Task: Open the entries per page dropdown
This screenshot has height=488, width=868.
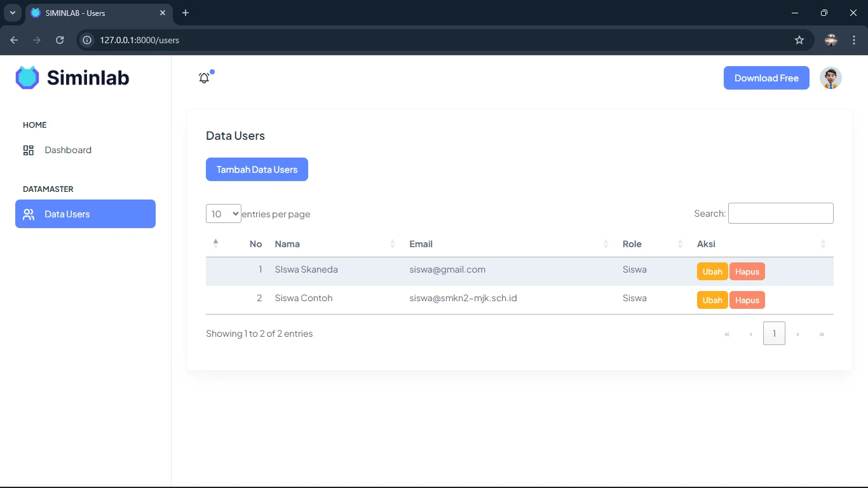Action: (223, 213)
